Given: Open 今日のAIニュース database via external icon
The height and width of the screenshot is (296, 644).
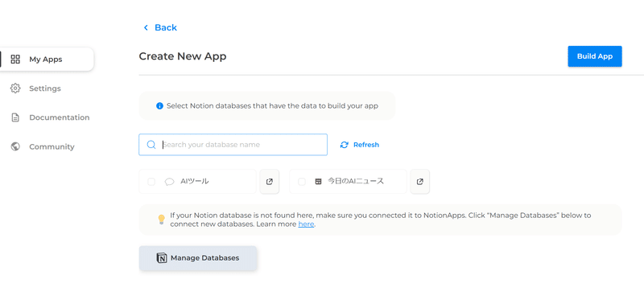Looking at the screenshot, I should [419, 182].
